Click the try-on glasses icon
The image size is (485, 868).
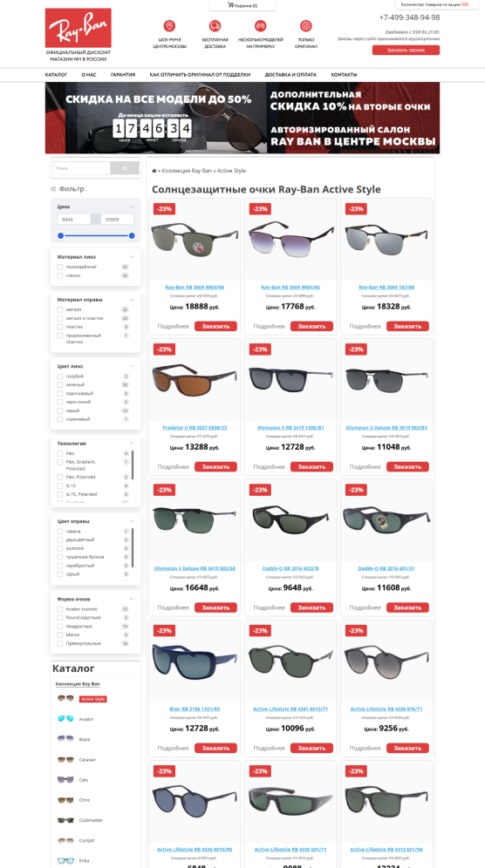click(261, 26)
